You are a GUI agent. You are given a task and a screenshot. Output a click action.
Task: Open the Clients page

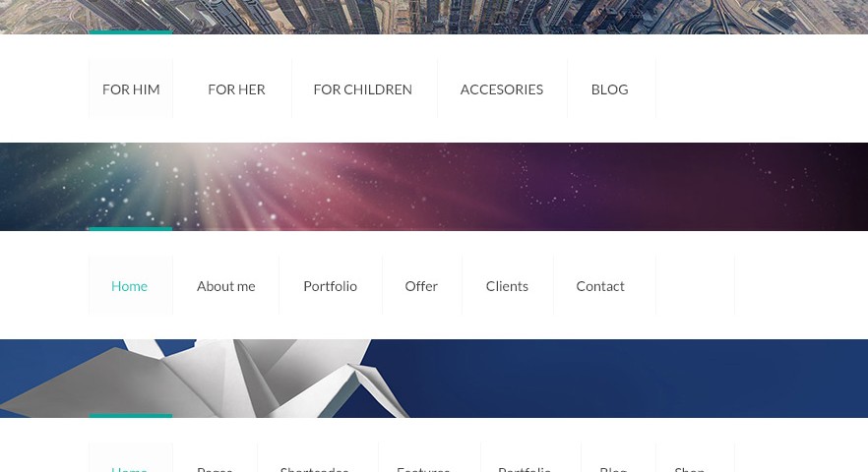507,286
